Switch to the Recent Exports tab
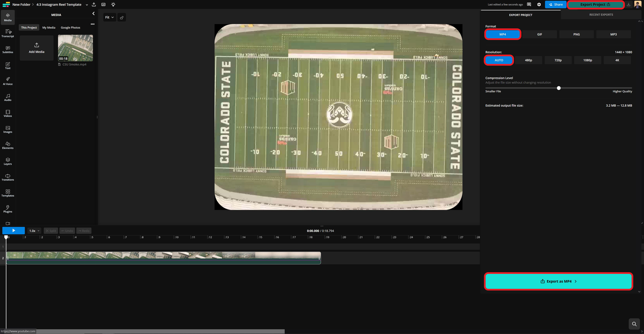Screen dimensions: 644x334 tap(601, 15)
